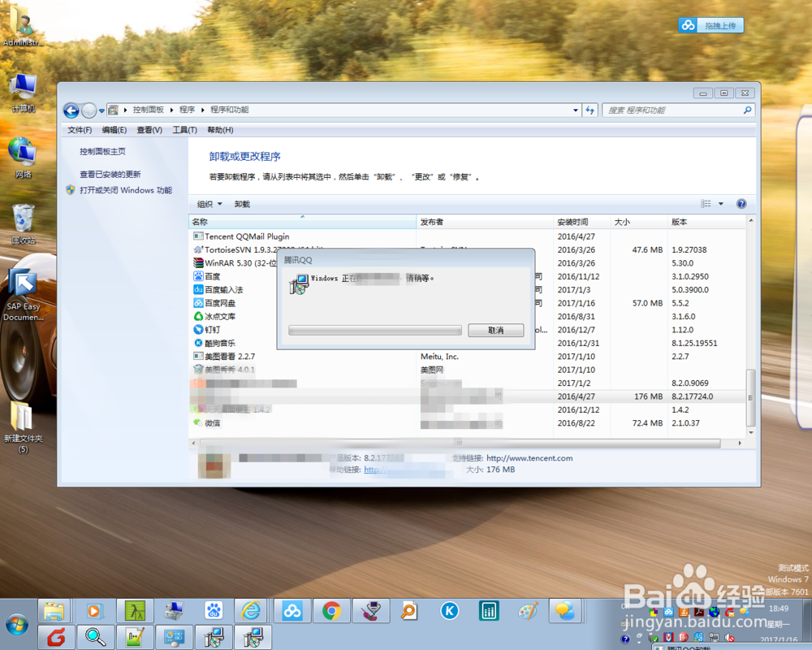Sort list by 安装时间 column

582,222
